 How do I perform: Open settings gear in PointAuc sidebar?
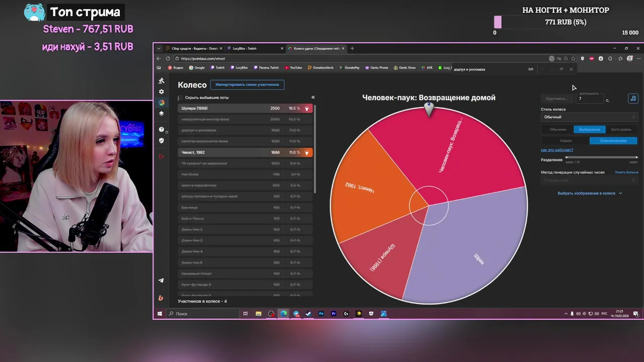[161, 92]
